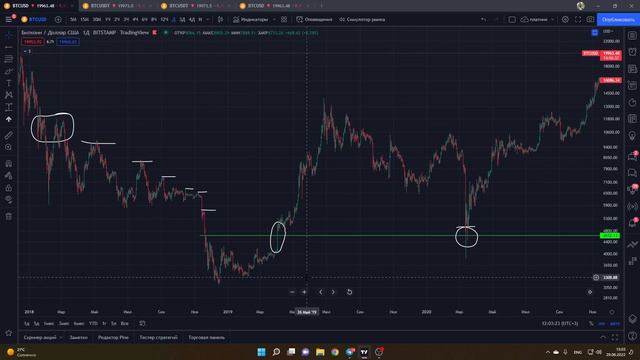
Task: Select the YTD date range
Action: pyautogui.click(x=93, y=323)
